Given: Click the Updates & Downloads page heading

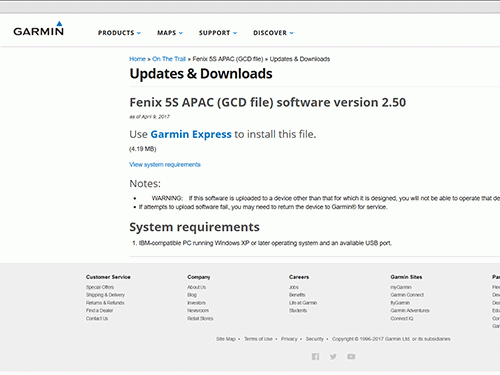Looking at the screenshot, I should [201, 74].
